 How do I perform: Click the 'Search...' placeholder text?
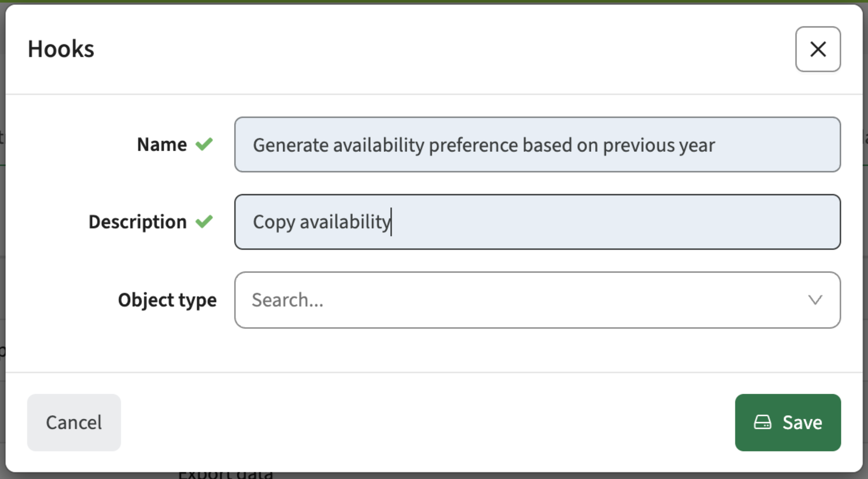287,300
